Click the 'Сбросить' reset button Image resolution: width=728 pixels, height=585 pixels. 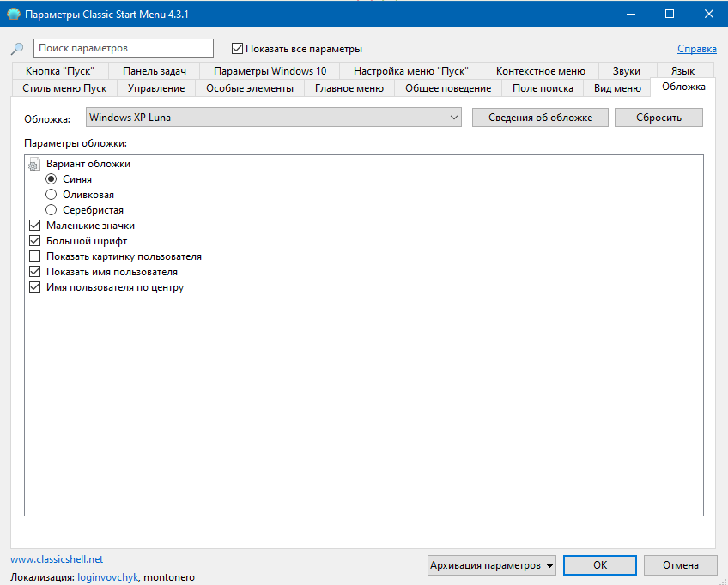pos(658,118)
